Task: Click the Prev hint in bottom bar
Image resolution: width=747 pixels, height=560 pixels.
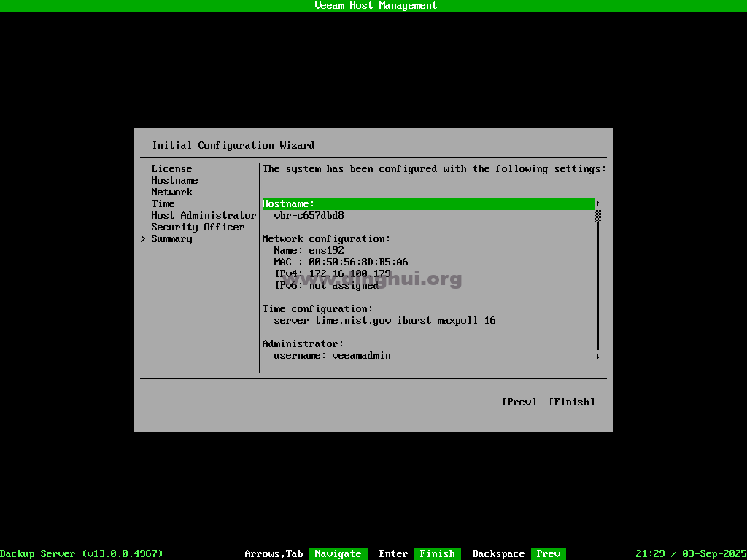Action: pos(549,554)
